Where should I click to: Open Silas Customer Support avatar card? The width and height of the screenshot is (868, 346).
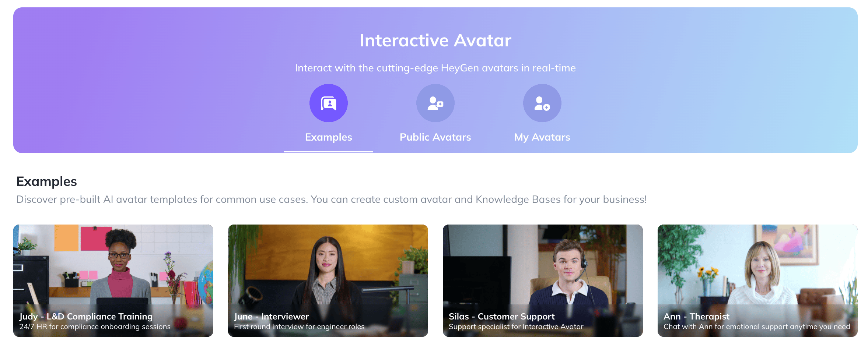tap(543, 280)
